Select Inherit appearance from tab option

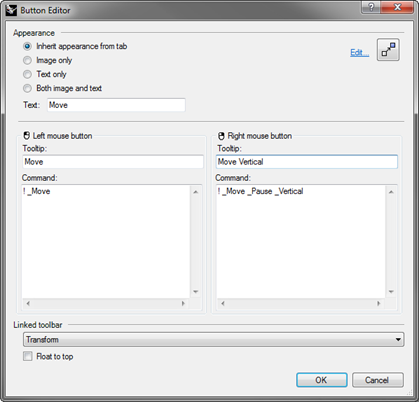(x=27, y=46)
